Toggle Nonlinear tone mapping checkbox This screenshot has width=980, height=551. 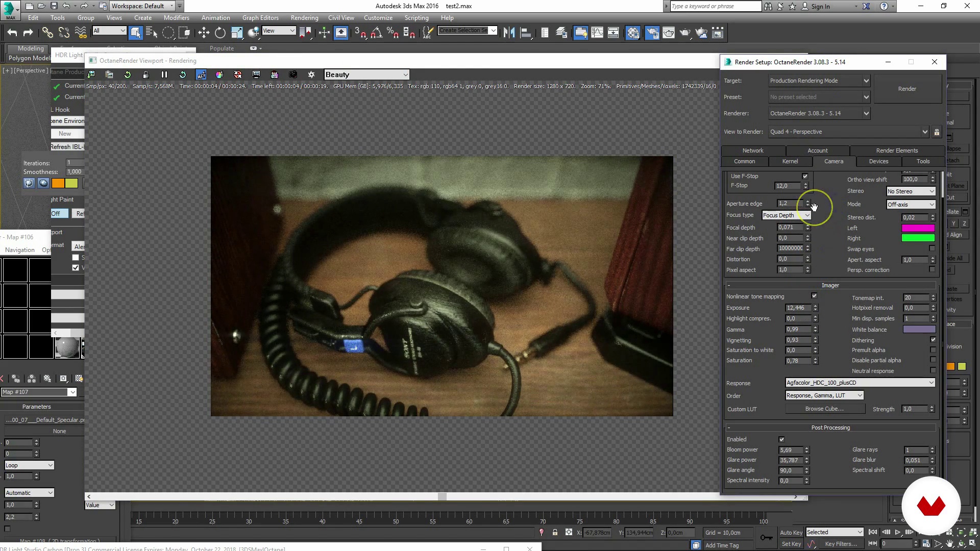pos(814,296)
